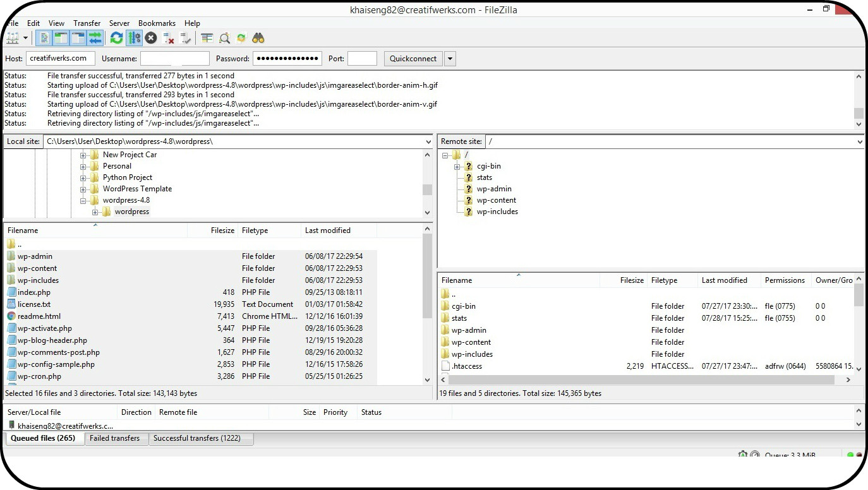Expand the Personal folder node

point(83,166)
